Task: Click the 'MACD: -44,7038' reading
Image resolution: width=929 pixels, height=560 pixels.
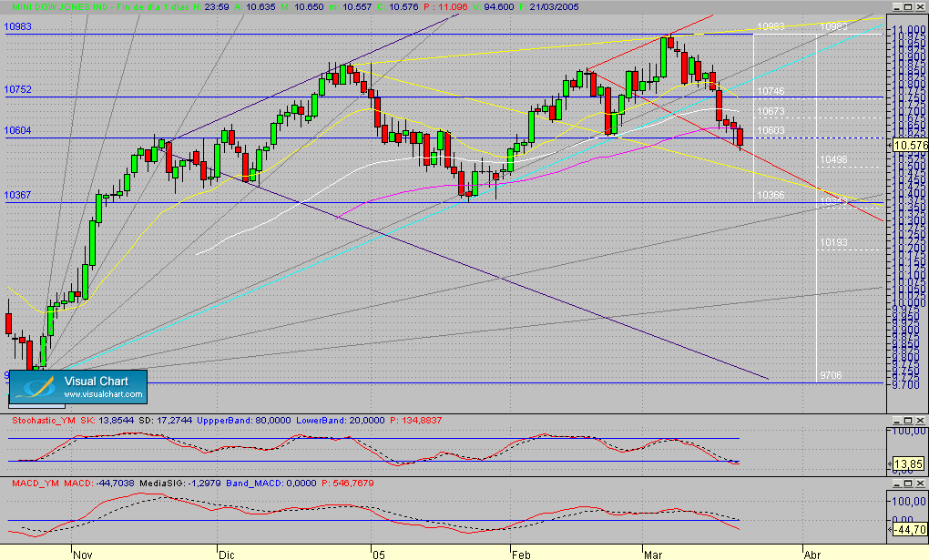Action: tap(99, 483)
